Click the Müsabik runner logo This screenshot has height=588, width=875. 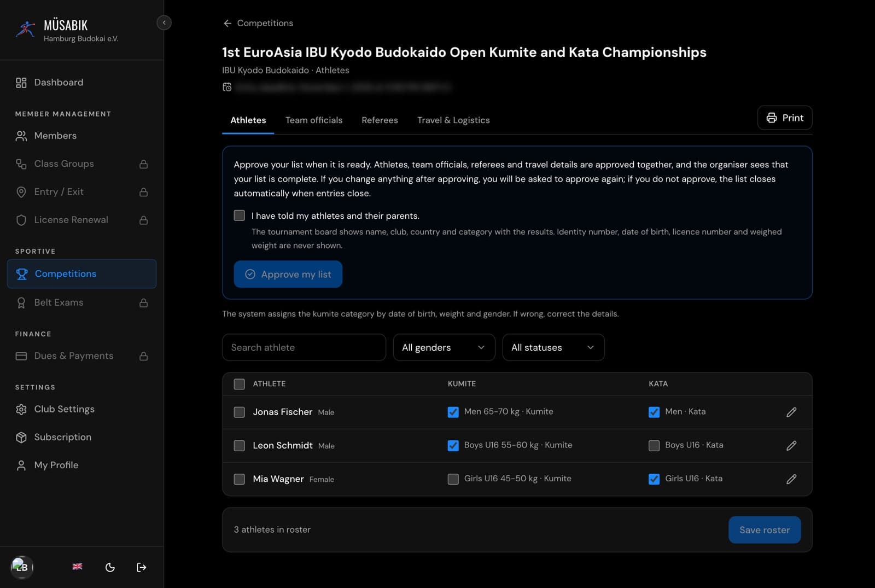(25, 29)
